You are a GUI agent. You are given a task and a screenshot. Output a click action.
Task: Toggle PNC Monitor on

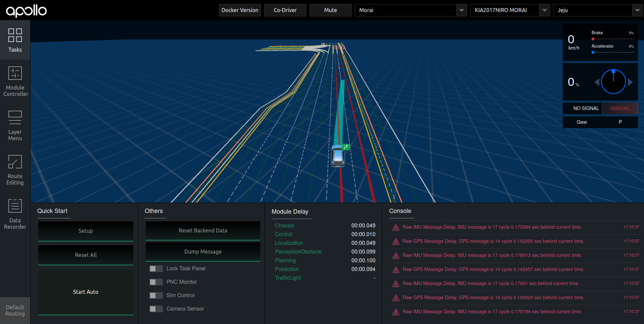(x=156, y=282)
